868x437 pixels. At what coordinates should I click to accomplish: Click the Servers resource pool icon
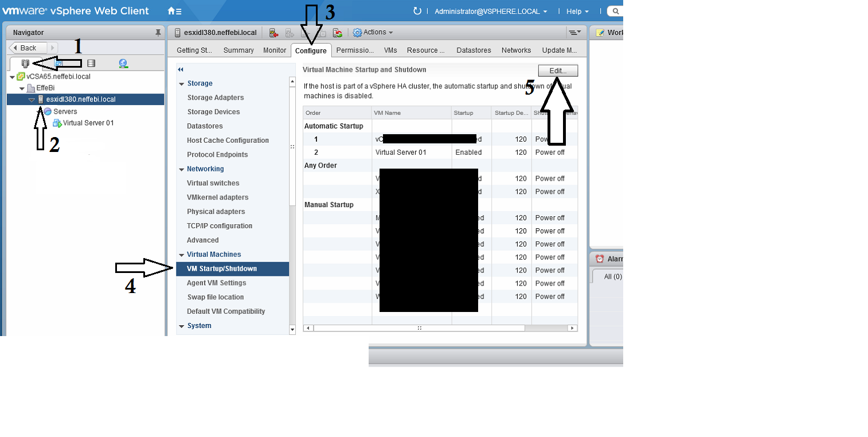[48, 111]
